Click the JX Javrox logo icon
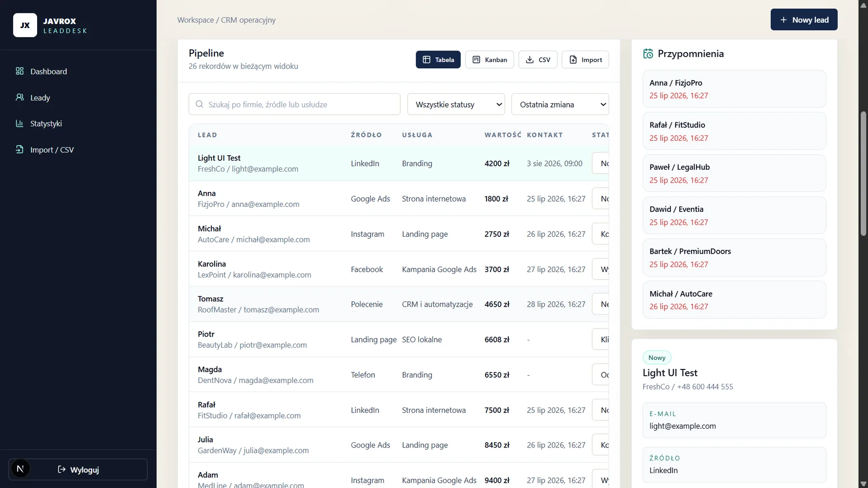 tap(25, 25)
